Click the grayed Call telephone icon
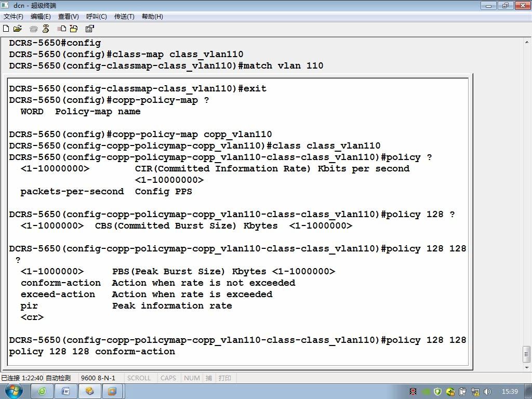This screenshot has height=399, width=532. (33, 29)
